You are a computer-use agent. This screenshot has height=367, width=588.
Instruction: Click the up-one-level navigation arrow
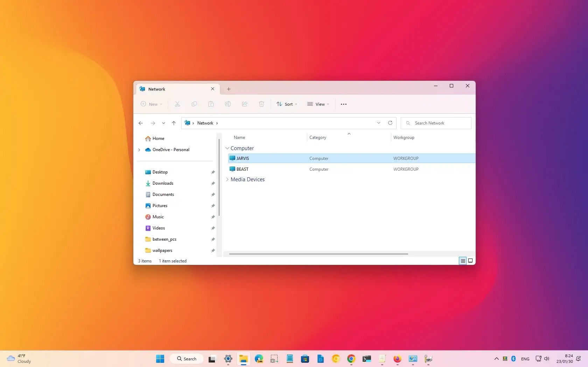point(174,123)
